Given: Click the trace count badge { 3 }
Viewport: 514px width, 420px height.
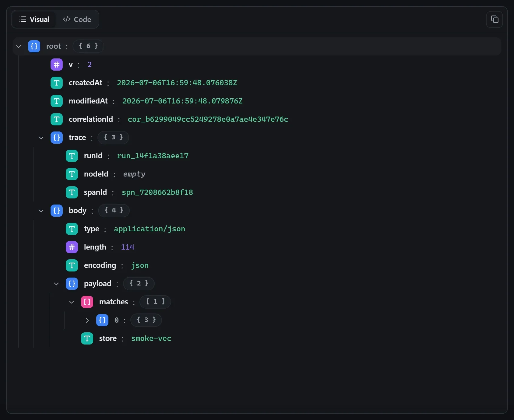Looking at the screenshot, I should [x=113, y=137].
